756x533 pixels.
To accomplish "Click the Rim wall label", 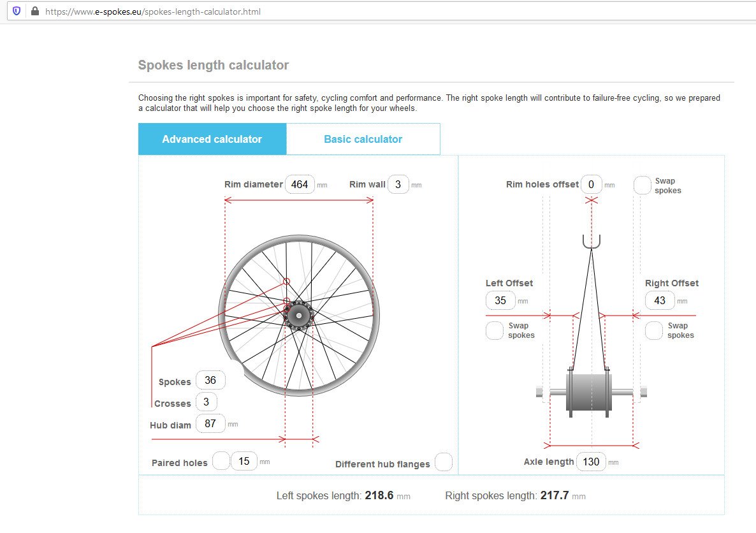I will (367, 184).
